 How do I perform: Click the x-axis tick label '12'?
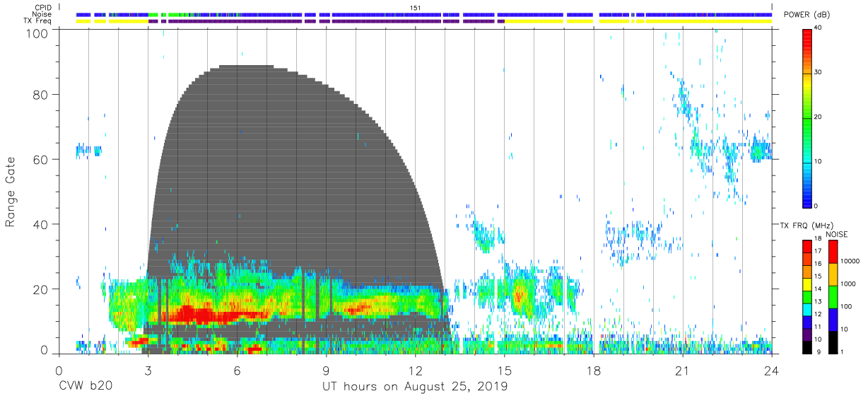415,370
